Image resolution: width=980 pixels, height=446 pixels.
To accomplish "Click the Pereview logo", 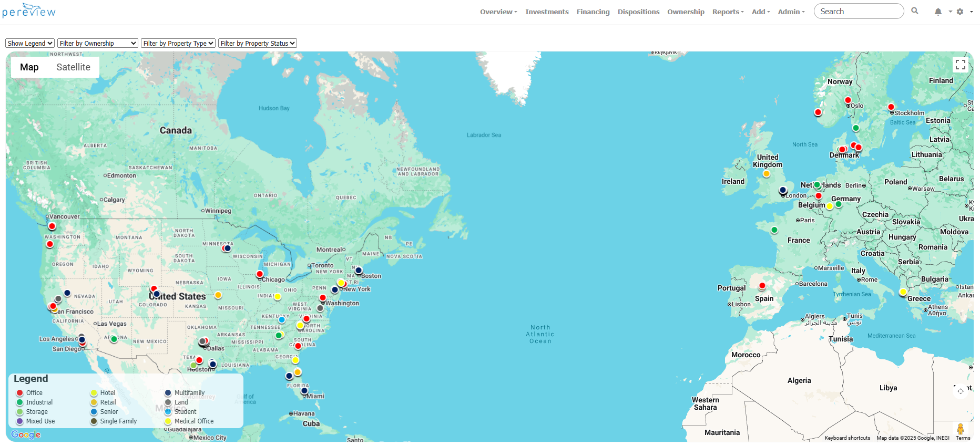I will [x=29, y=11].
